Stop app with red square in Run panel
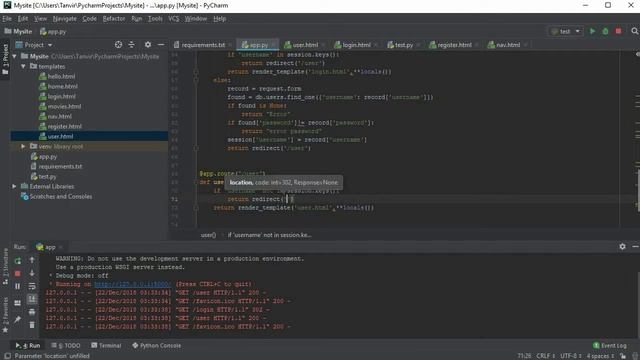This screenshot has height=360, width=640. pos(18,273)
